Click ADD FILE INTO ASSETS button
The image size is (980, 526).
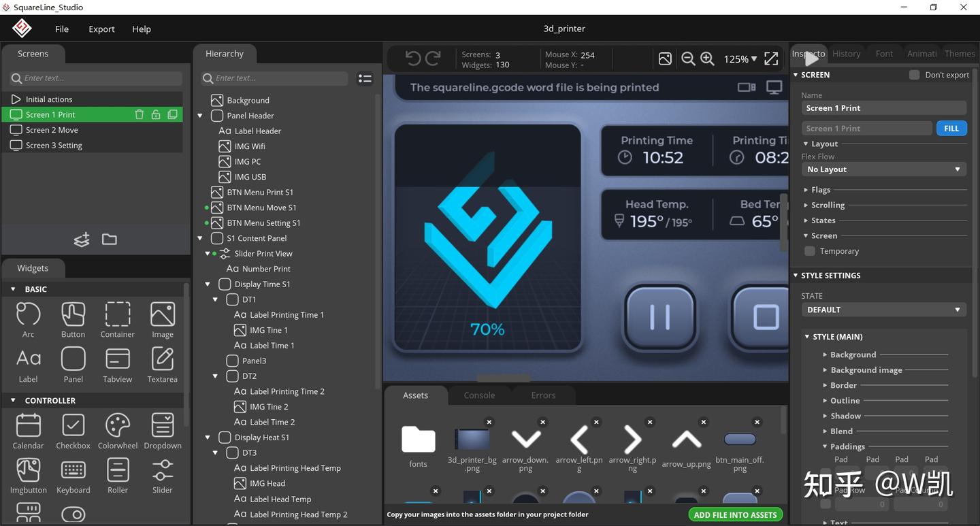coord(735,515)
